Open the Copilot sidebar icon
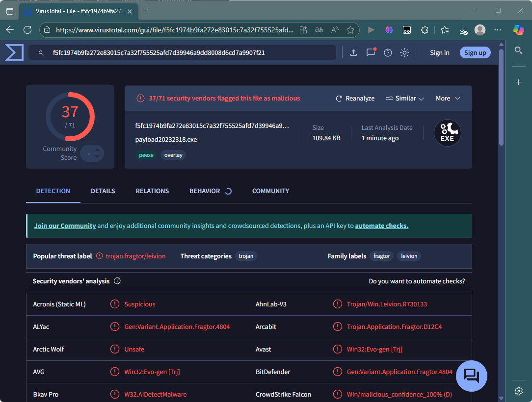The image size is (532, 402). (518, 30)
